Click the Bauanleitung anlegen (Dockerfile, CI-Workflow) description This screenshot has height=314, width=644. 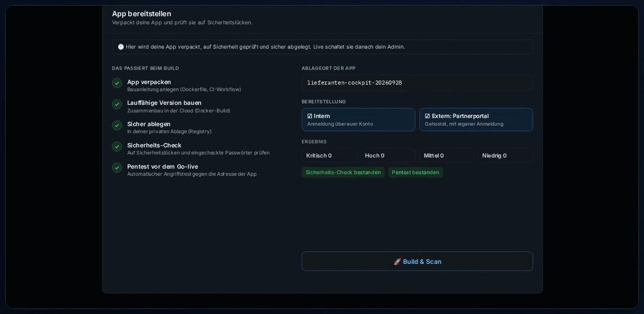pyautogui.click(x=184, y=90)
